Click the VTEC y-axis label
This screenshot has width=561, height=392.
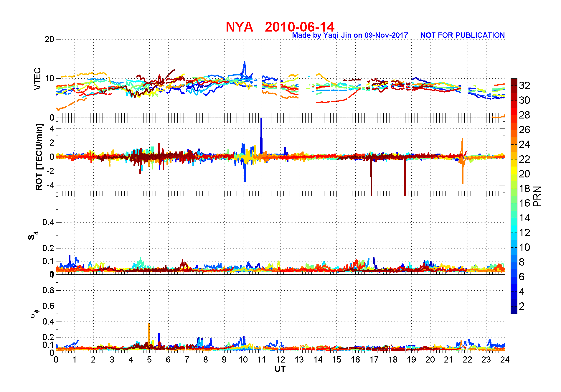tap(37, 79)
